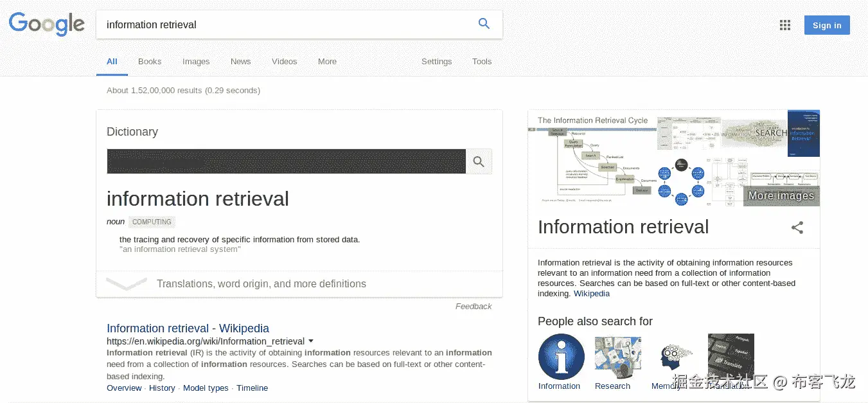This screenshot has width=868, height=403.
Task: Open the Timeline sitelink
Action: click(252, 388)
